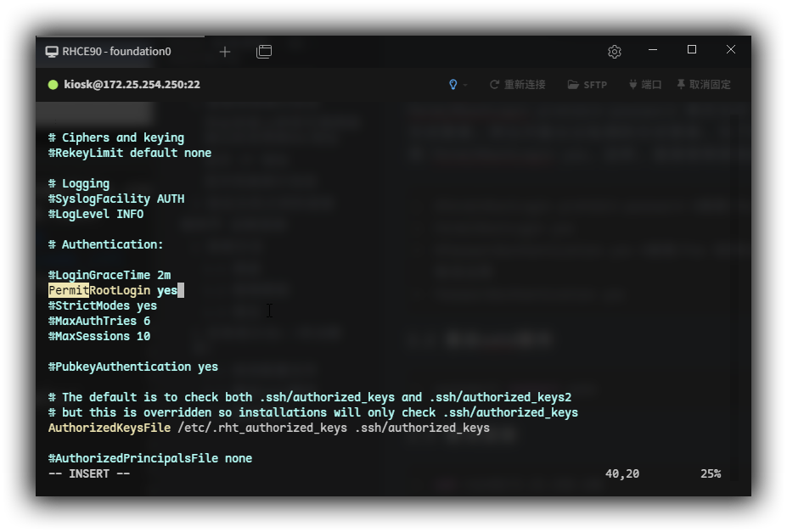
Task: Click the green connection status dot
Action: (x=53, y=85)
